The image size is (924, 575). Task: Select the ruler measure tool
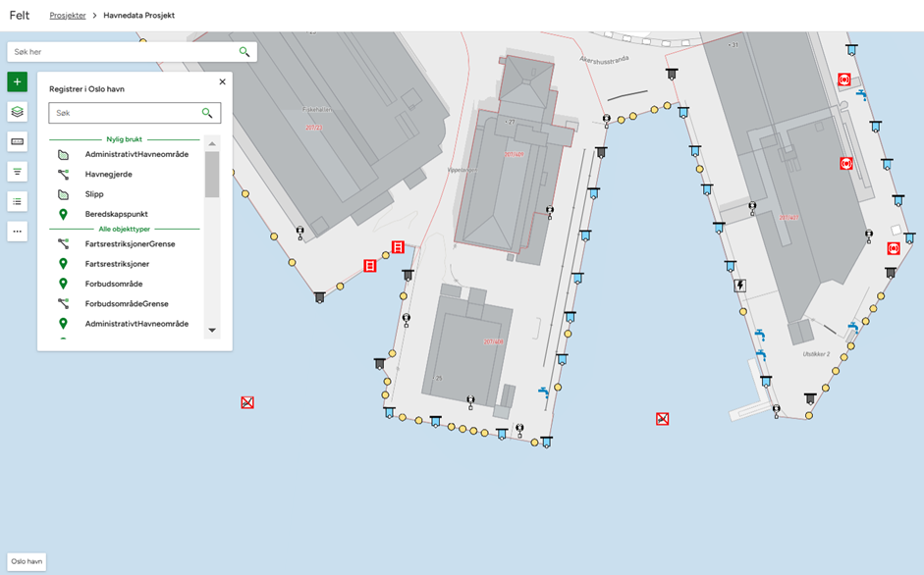click(x=17, y=141)
